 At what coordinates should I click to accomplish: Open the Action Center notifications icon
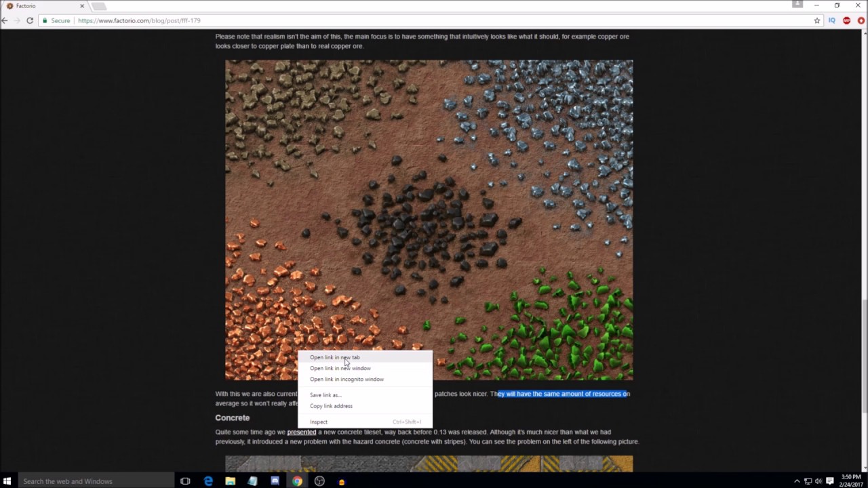[x=830, y=481]
